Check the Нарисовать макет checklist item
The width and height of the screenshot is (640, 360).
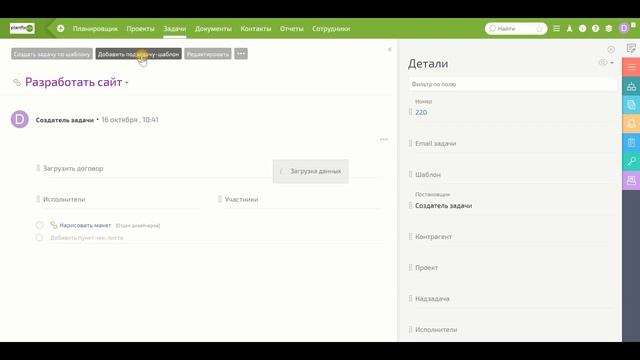[x=40, y=225]
